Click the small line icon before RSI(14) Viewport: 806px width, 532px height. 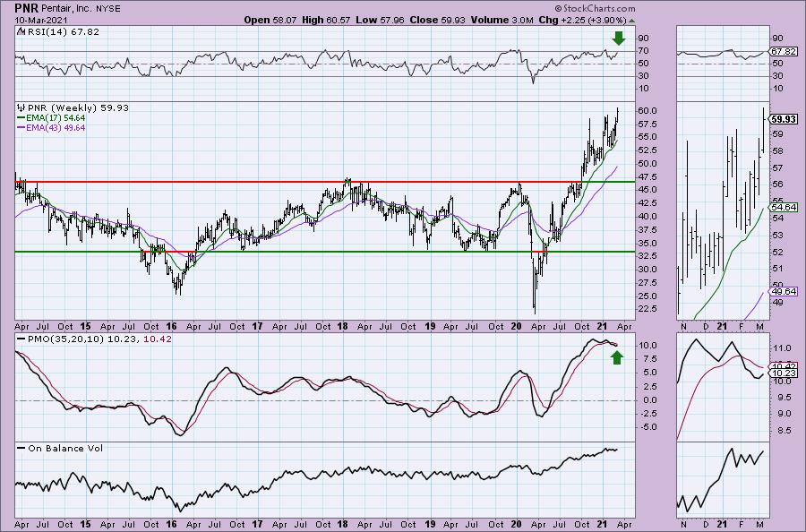21,31
